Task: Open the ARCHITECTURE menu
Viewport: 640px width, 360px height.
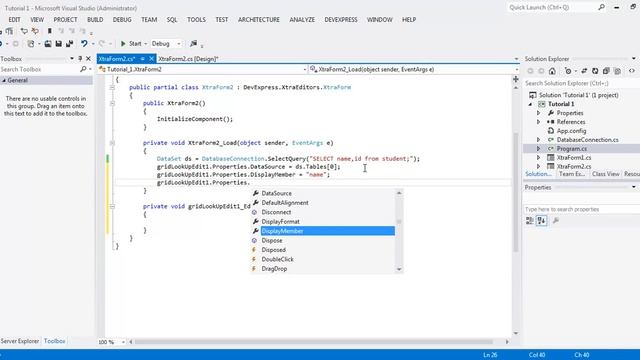Action: [x=259, y=20]
